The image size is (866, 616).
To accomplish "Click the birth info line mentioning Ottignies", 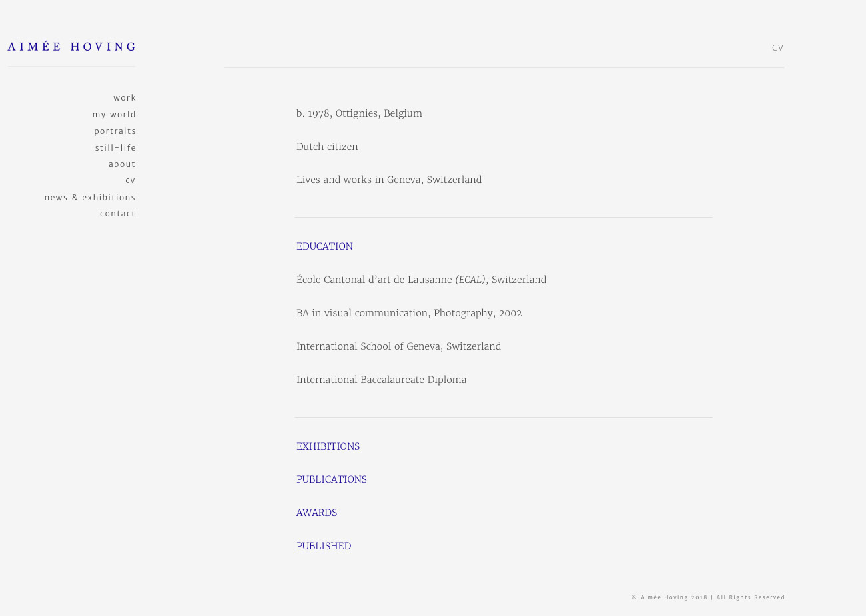I will click(359, 113).
